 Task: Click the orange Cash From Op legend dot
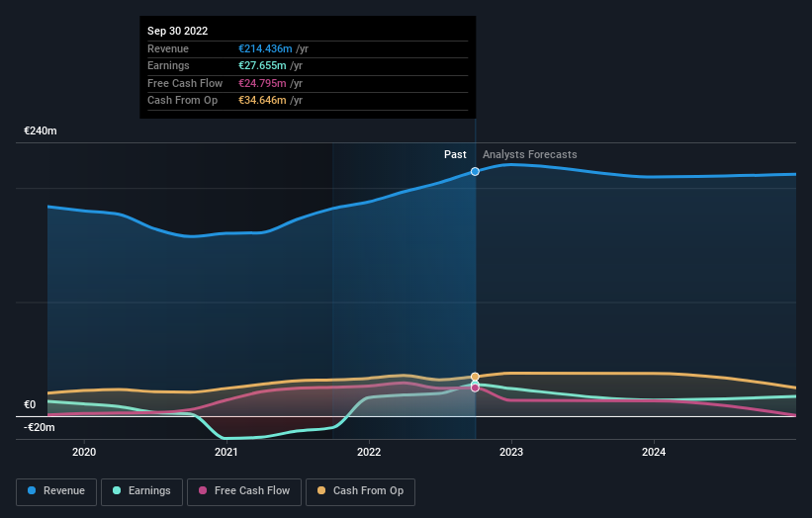[321, 490]
